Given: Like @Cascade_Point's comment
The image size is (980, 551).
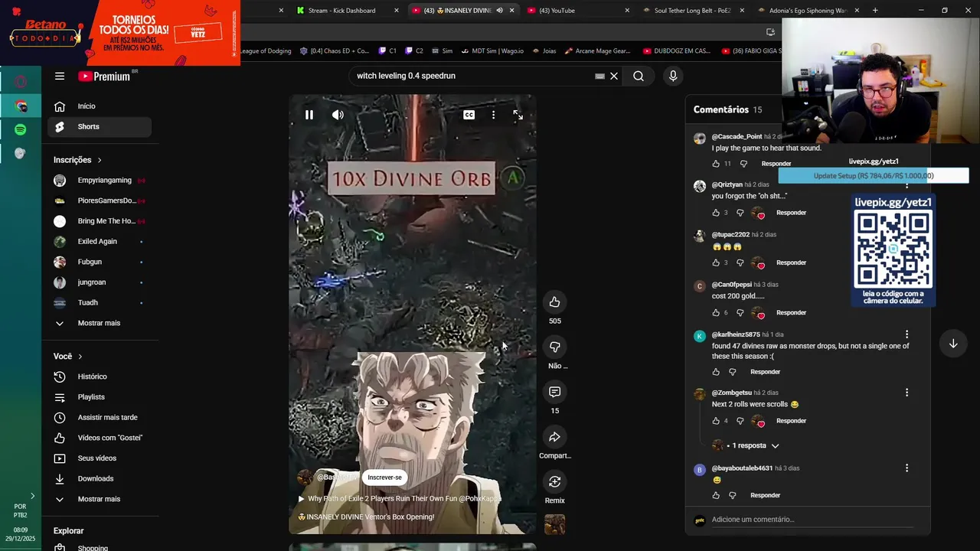Looking at the screenshot, I should 716,164.
